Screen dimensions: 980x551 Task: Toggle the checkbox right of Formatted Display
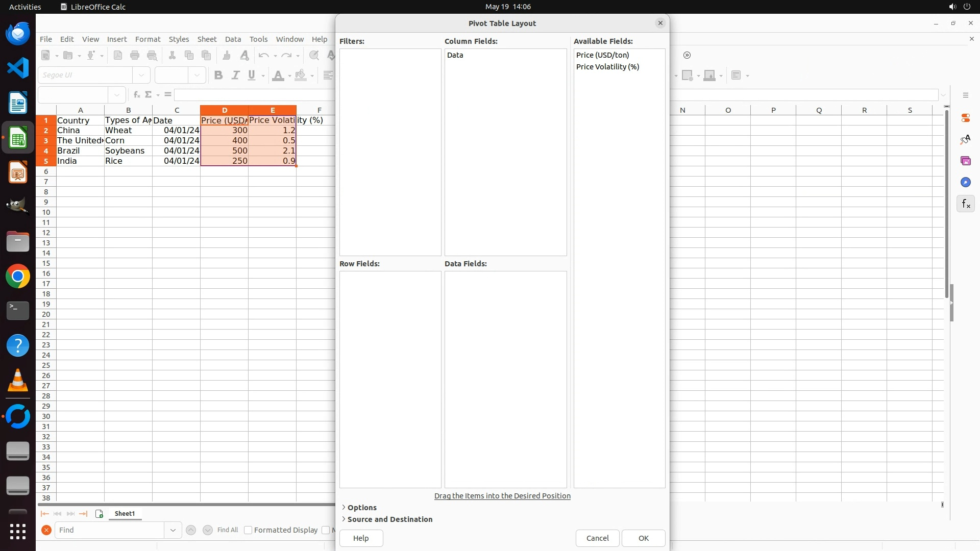click(x=326, y=530)
